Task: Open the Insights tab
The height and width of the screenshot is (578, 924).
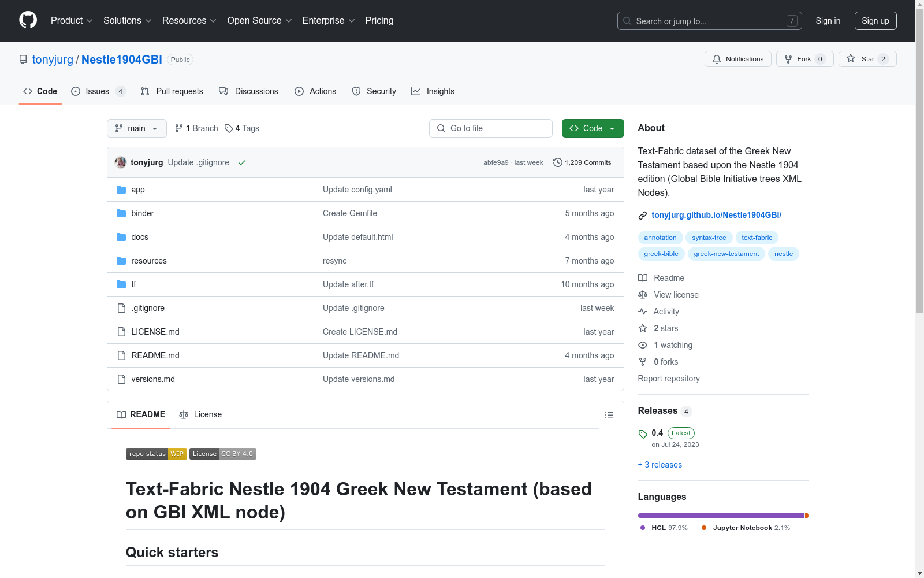Action: (x=433, y=91)
